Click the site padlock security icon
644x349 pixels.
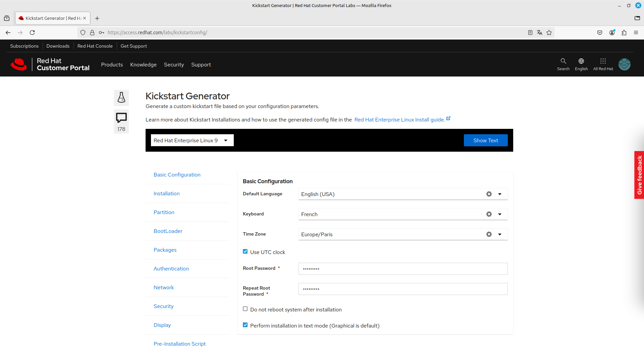pos(92,33)
